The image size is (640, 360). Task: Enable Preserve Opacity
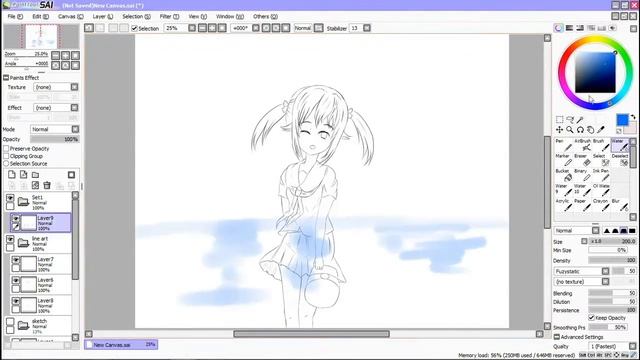click(6, 149)
